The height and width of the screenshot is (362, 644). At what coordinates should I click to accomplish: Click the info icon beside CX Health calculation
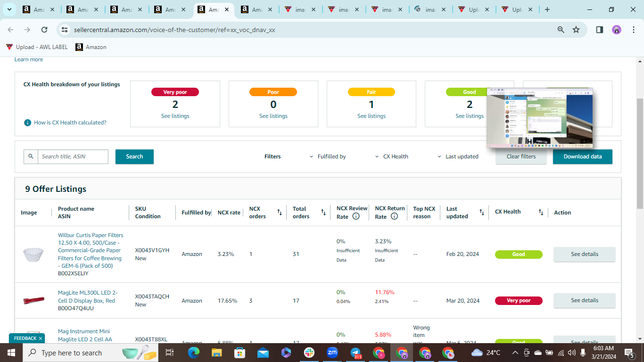(28, 123)
